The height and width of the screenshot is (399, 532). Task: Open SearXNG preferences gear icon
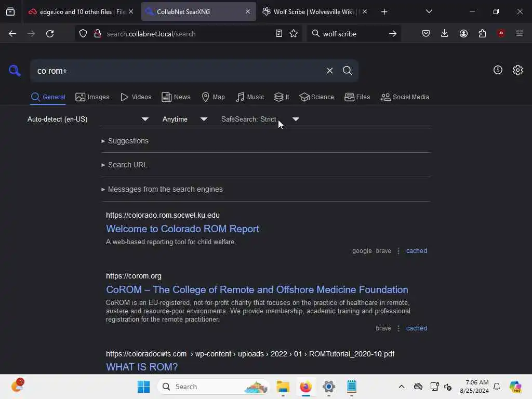pos(517,70)
